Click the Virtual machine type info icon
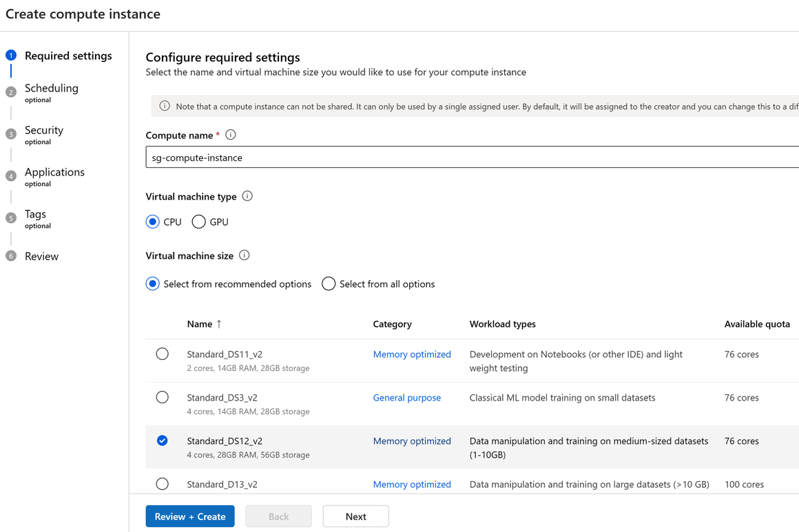 click(247, 195)
